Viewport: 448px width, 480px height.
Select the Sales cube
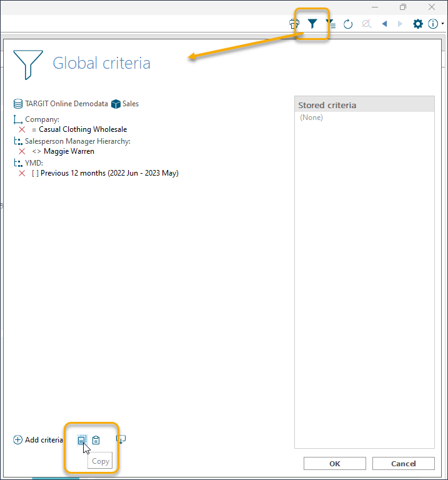click(x=131, y=104)
